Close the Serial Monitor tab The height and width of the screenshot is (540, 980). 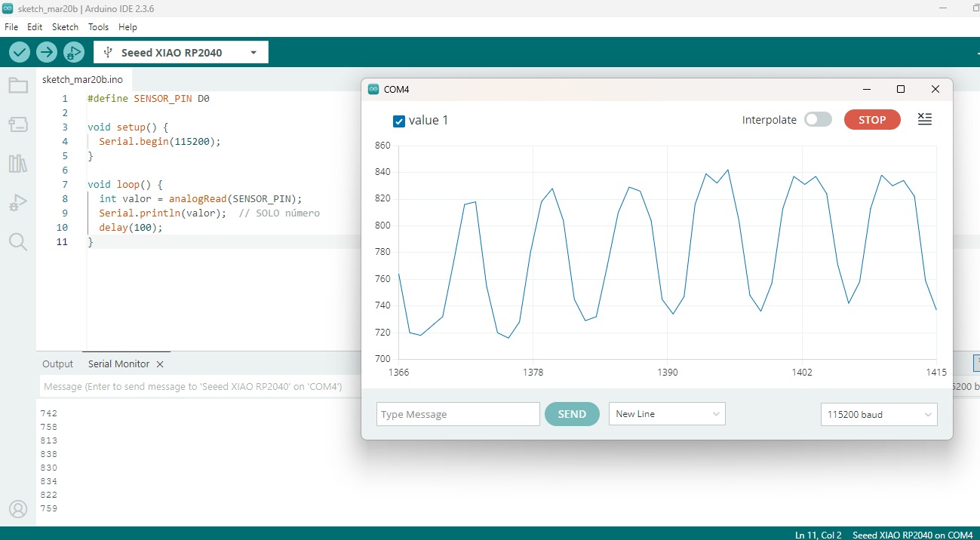[x=160, y=364]
